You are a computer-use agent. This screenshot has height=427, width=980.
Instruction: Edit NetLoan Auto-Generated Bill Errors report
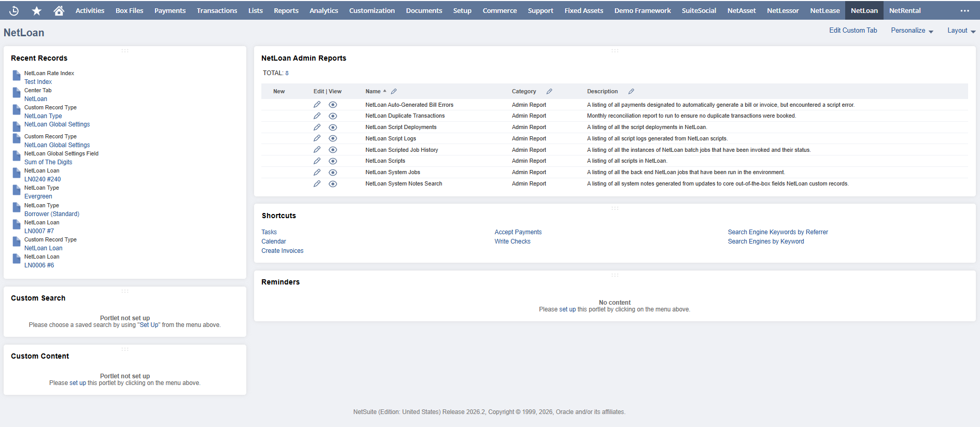coord(317,105)
